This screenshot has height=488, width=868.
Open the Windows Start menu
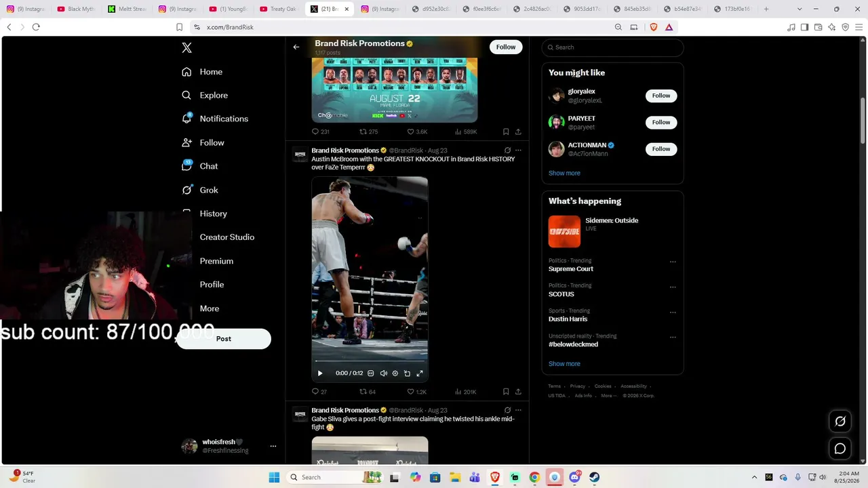[273, 477]
